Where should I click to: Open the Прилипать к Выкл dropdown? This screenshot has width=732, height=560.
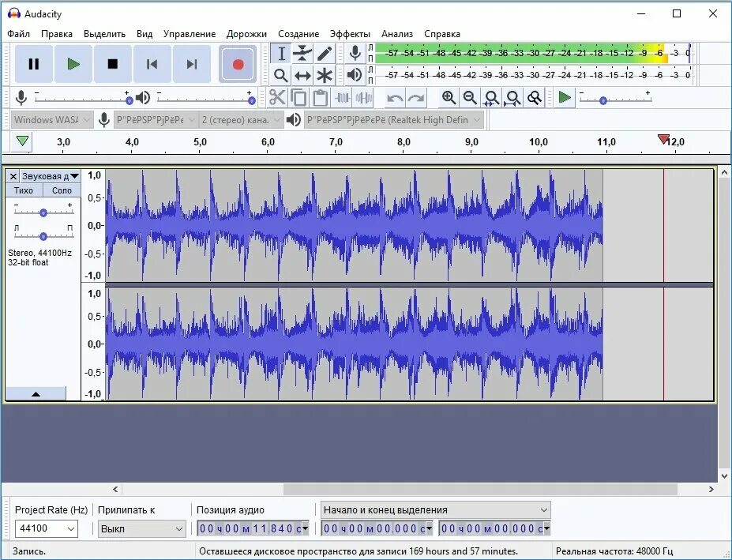coord(142,528)
